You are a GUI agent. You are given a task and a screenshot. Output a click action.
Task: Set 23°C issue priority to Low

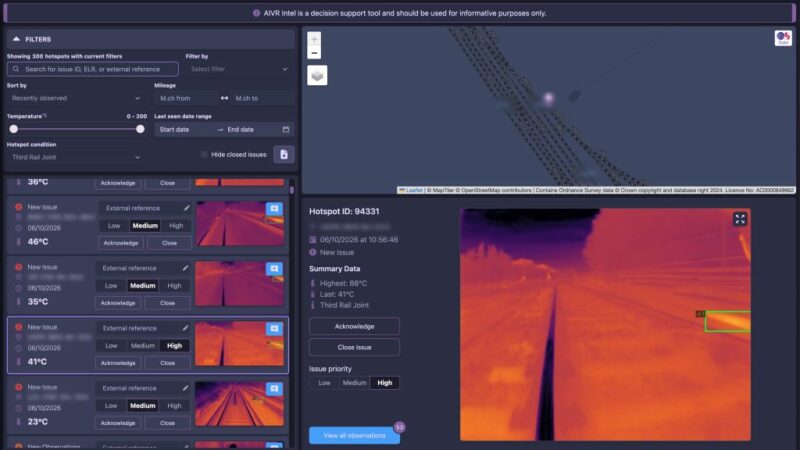(111, 406)
